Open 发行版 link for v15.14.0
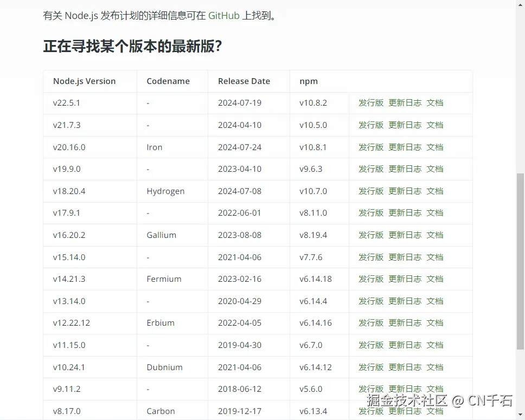 pos(370,257)
